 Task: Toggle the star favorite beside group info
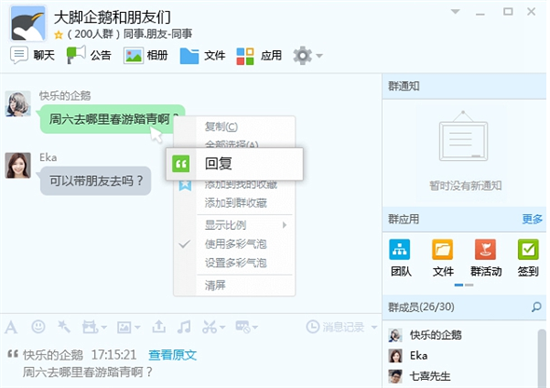tap(59, 35)
